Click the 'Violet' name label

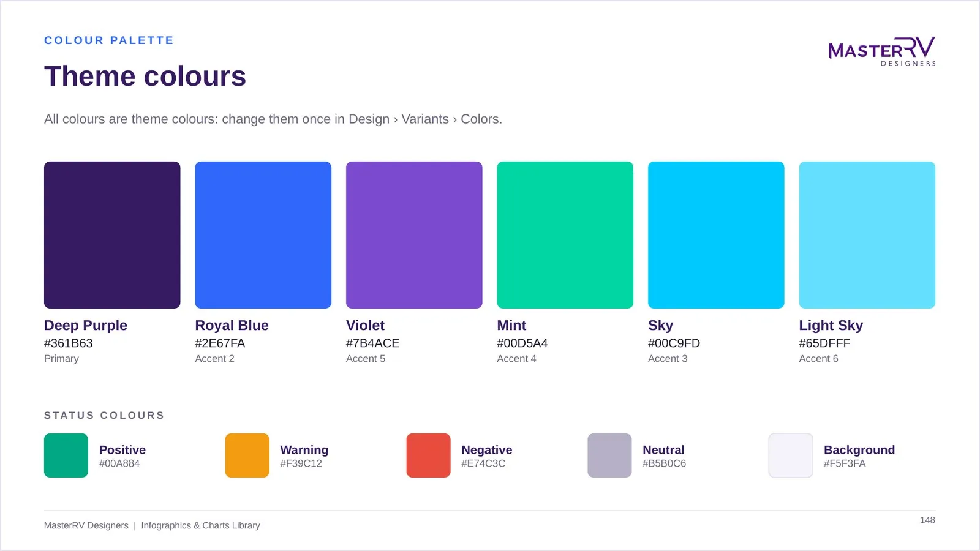point(365,325)
